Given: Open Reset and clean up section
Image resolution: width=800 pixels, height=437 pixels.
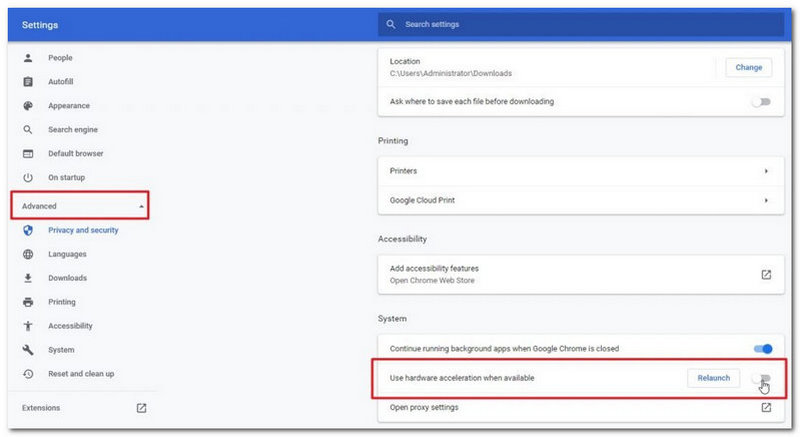Looking at the screenshot, I should (81, 374).
